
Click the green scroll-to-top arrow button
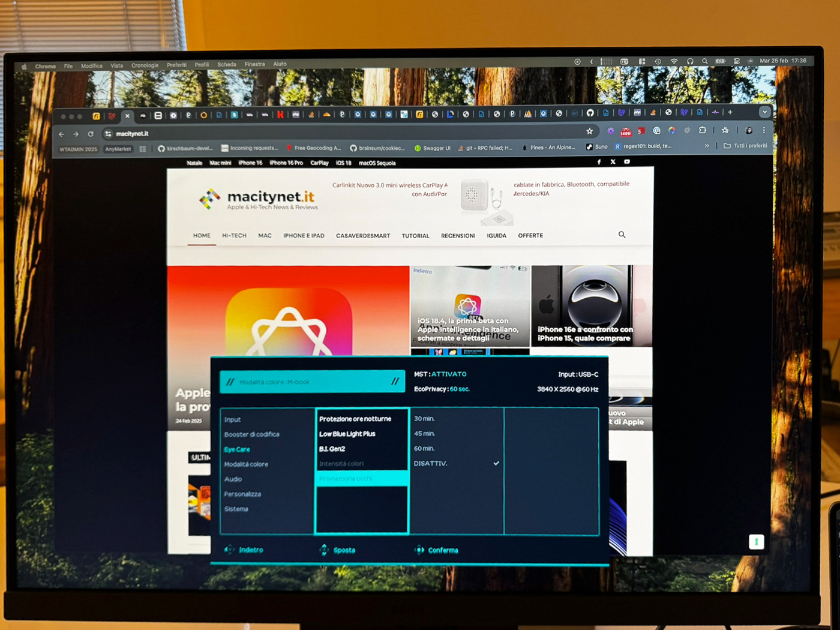[x=756, y=542]
